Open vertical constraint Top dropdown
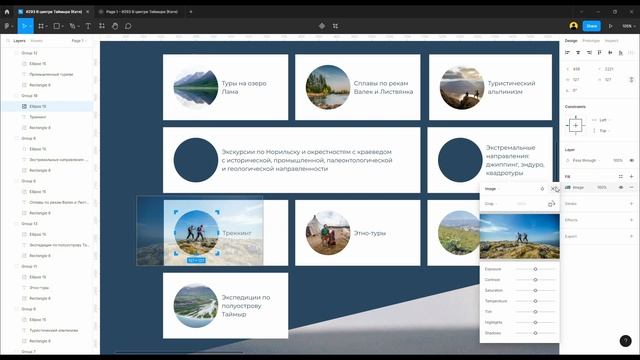The image size is (640, 360). [x=604, y=131]
